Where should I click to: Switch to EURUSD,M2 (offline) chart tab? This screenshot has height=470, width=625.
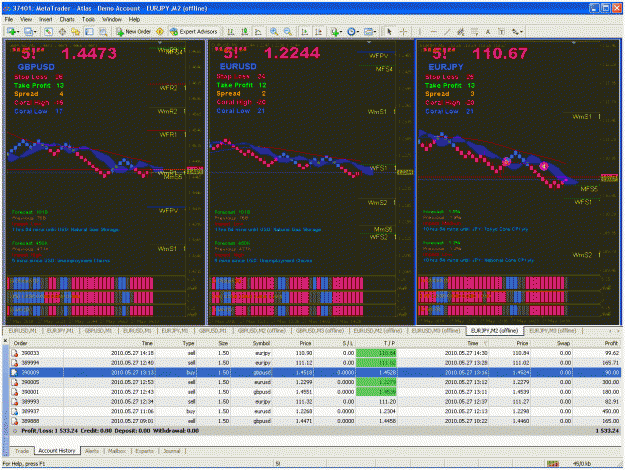[377, 330]
